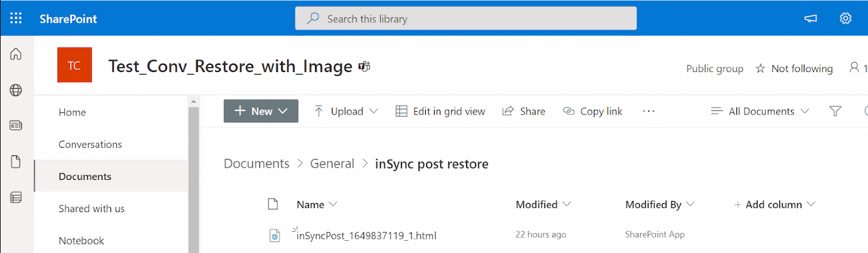Open the Name column header dropdown
Screen dimensions: 868x253
[317, 204]
